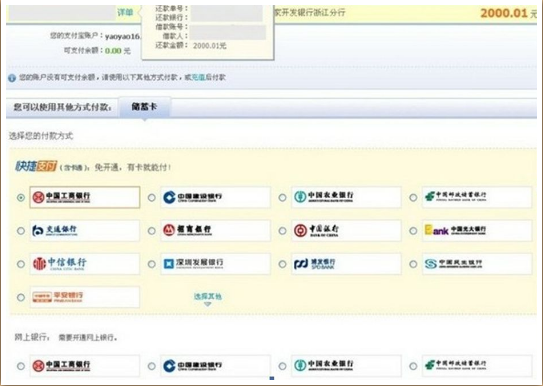
Task: Click the 中国建设银行 logo in 快捷支付
Action: click(215, 197)
